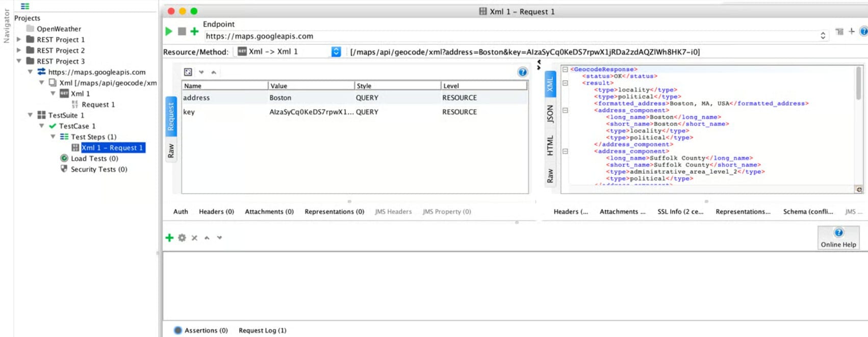Expand REST Project 1 in the tree

coord(19,39)
